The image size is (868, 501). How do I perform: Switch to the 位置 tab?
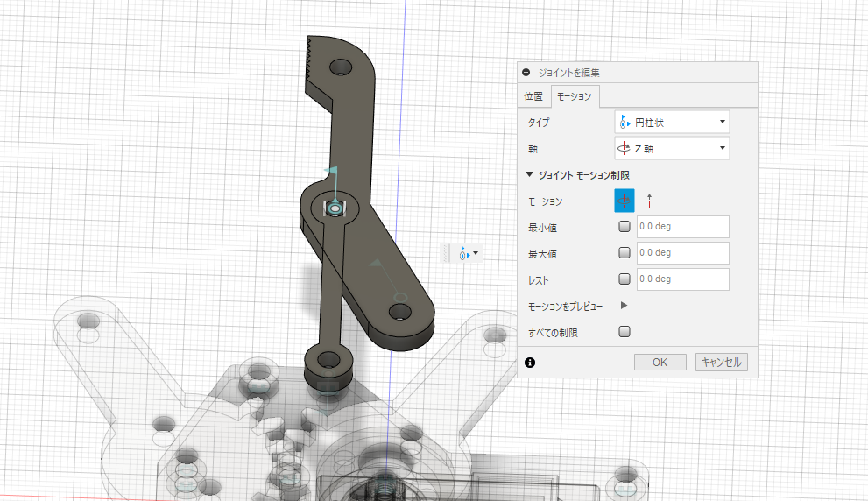(533, 96)
